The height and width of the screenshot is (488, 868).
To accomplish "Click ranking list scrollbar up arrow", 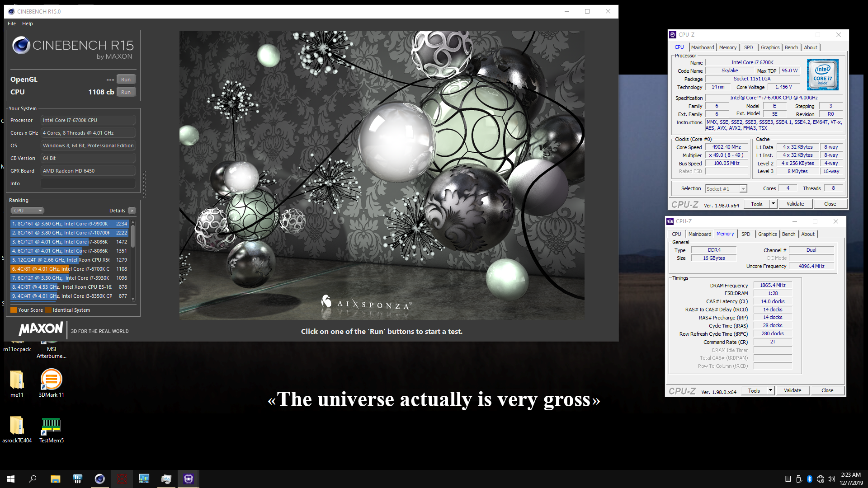I will click(x=133, y=222).
